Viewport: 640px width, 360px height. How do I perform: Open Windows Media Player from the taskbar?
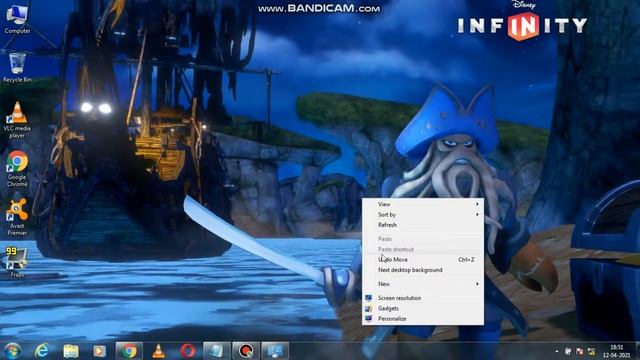click(99, 351)
